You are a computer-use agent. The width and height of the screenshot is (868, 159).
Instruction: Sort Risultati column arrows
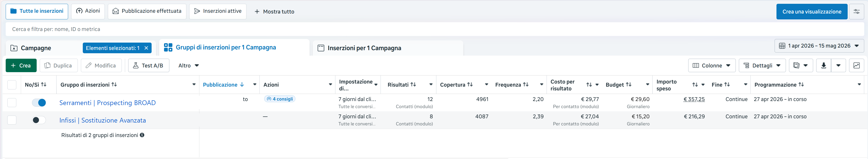pos(413,84)
